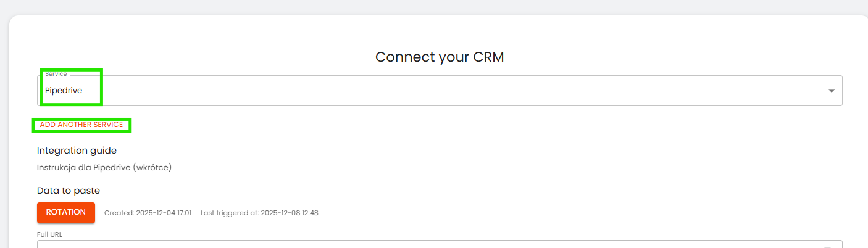
Task: Focus the Full URL input field
Action: [x=432, y=244]
